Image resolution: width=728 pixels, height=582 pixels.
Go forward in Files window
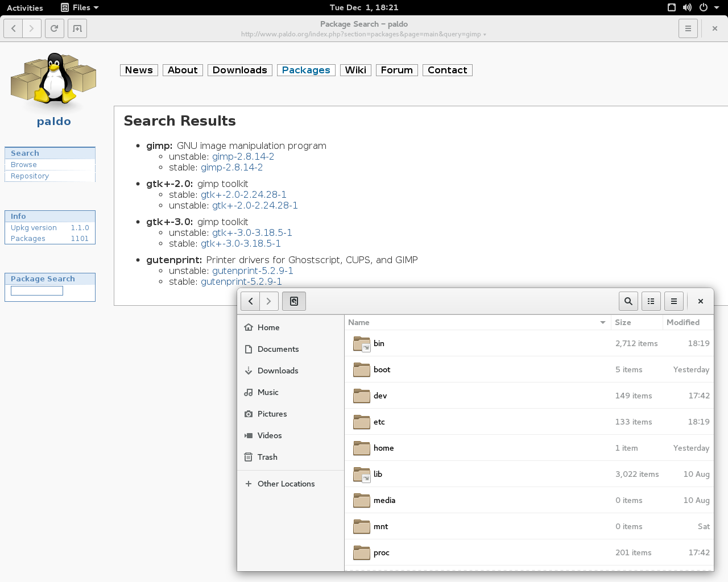269,301
